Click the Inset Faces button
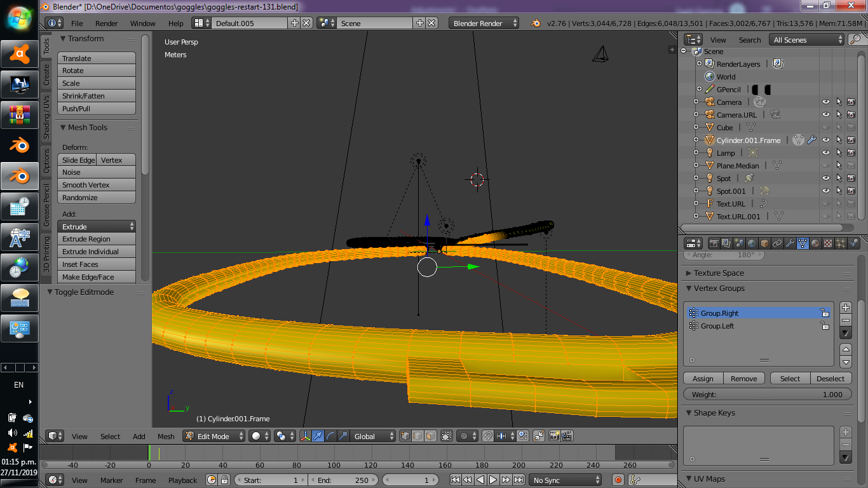The image size is (868, 488). (x=97, y=264)
